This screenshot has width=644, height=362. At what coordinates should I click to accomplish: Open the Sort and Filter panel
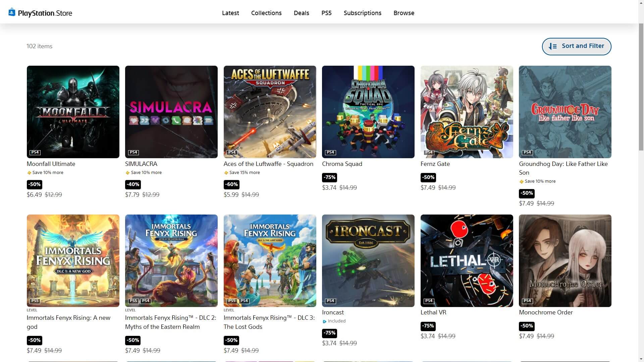pos(576,46)
